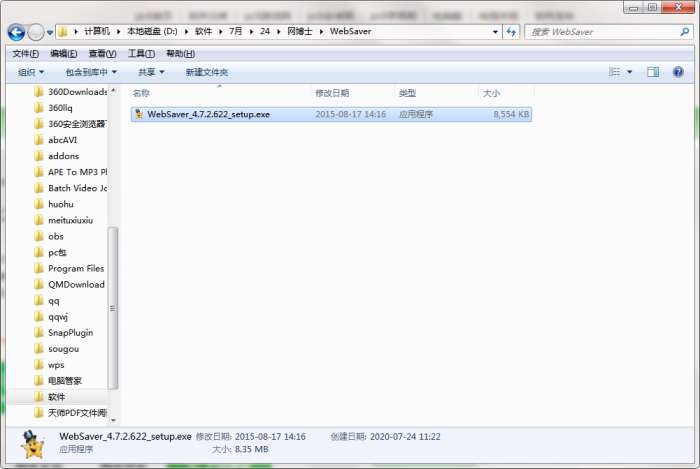Image resolution: width=700 pixels, height=469 pixels.
Task: Click 本地磁盘 (D:) in the address path
Action: [x=152, y=31]
